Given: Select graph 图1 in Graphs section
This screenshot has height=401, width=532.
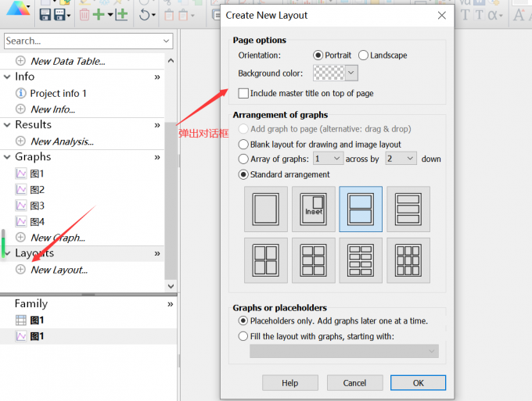Looking at the screenshot, I should tap(37, 174).
